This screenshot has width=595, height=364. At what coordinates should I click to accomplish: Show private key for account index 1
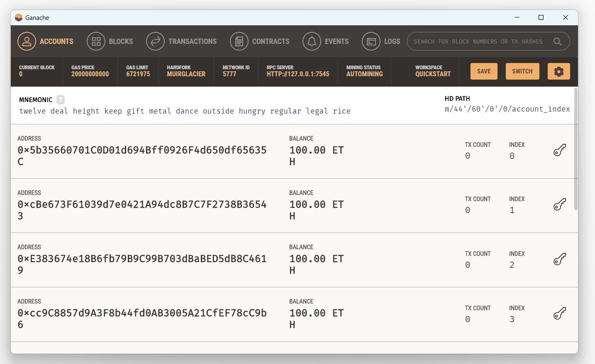point(560,204)
